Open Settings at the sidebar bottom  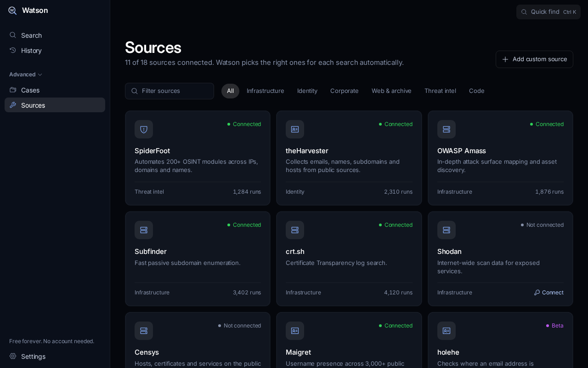click(55, 356)
